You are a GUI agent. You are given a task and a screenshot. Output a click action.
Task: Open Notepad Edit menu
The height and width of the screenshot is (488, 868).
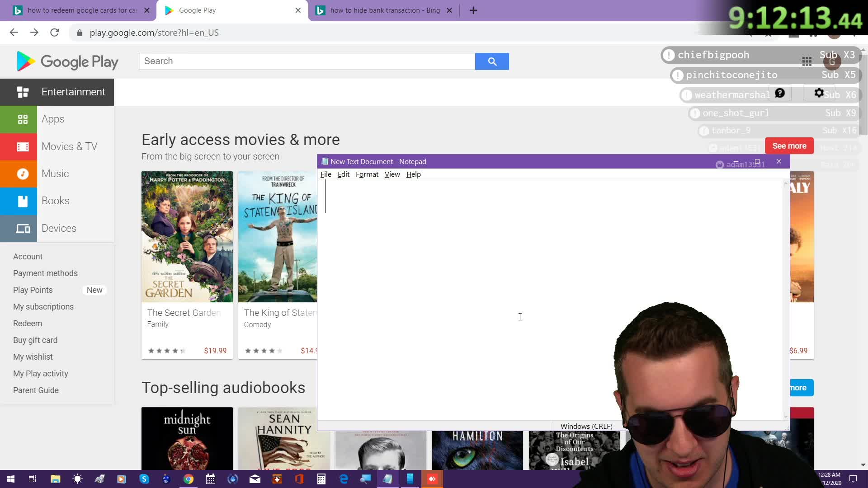[344, 174]
